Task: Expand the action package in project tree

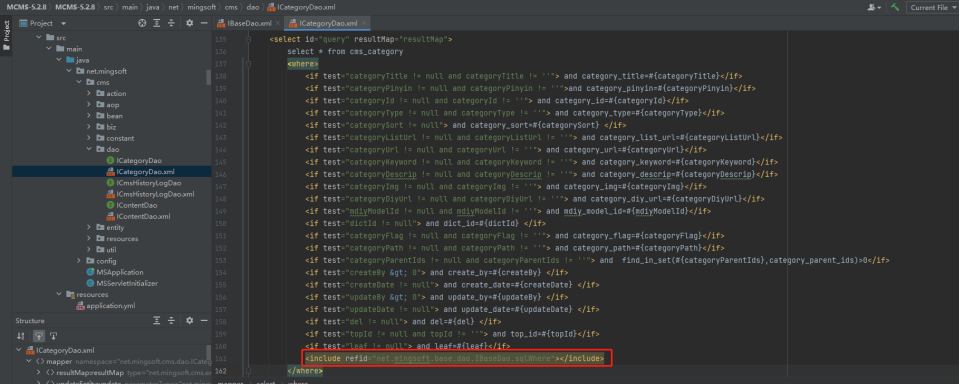Action: click(x=89, y=94)
